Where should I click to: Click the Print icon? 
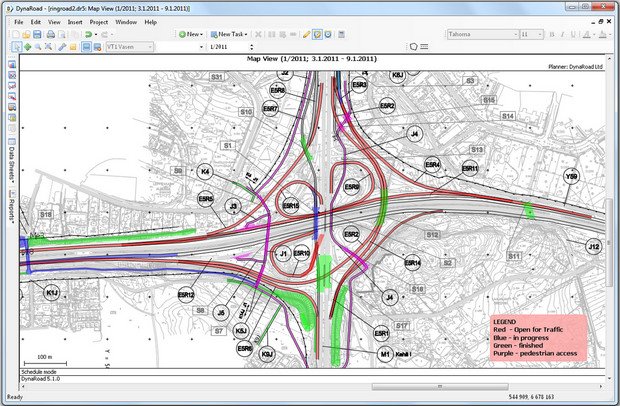(51, 34)
